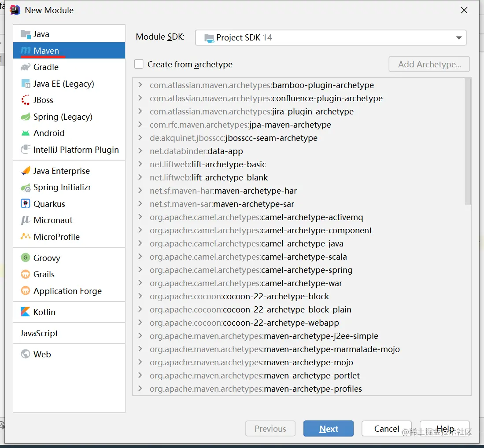This screenshot has height=448, width=484.
Task: Expand lift-archetype-basic entry
Action: [x=140, y=164]
